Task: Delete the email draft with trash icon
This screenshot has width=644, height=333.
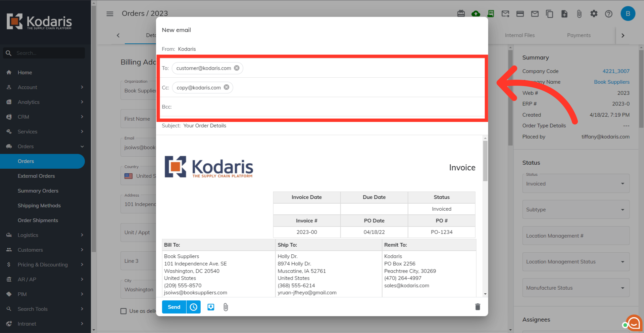Action: (x=478, y=307)
